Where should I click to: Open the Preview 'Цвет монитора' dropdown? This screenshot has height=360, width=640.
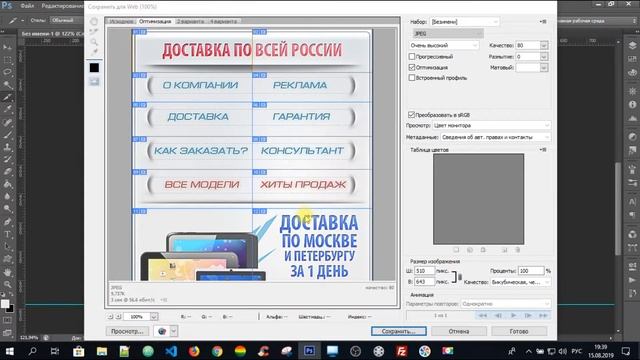(491, 125)
